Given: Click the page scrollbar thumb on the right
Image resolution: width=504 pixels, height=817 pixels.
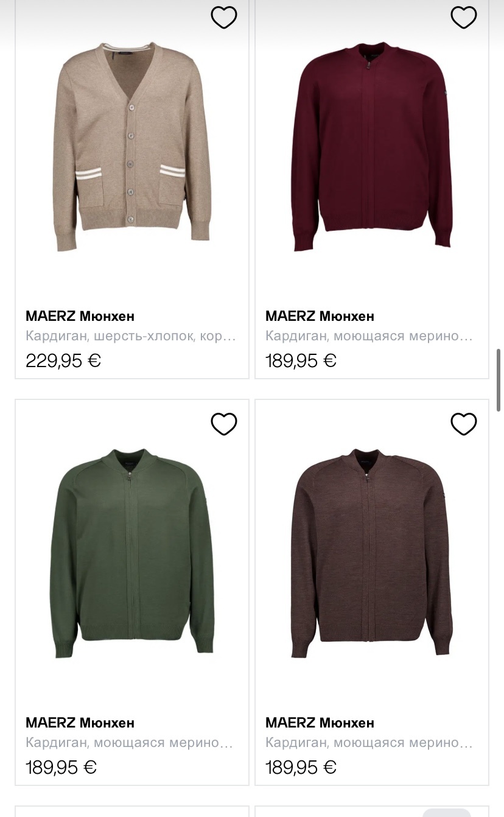Looking at the screenshot, I should point(499,380).
